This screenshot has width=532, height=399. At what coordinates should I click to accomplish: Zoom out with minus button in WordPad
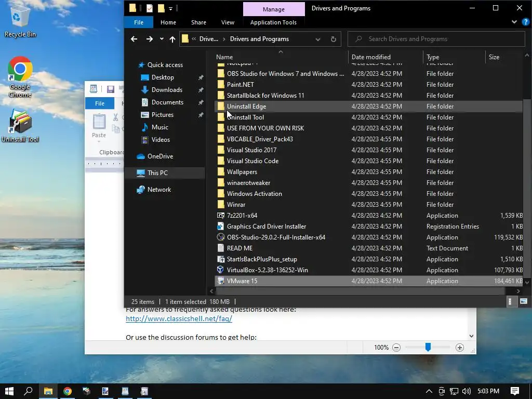coord(396,348)
